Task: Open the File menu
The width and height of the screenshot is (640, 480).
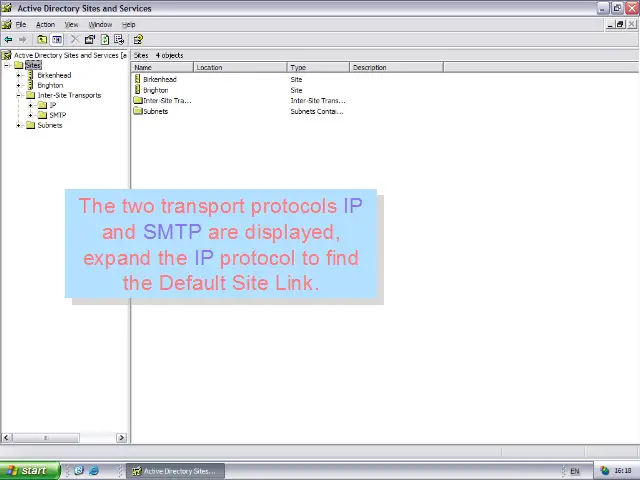Action: coord(21,24)
